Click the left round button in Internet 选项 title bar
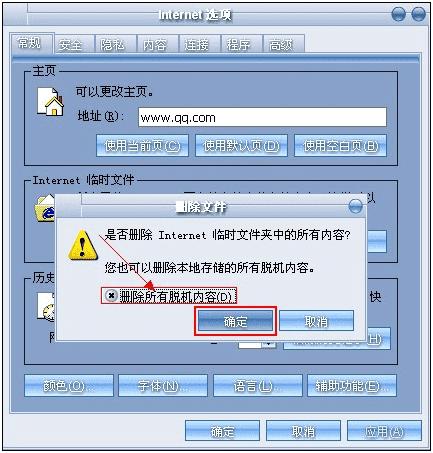Viewport: 433px width, 453px height. (398, 14)
